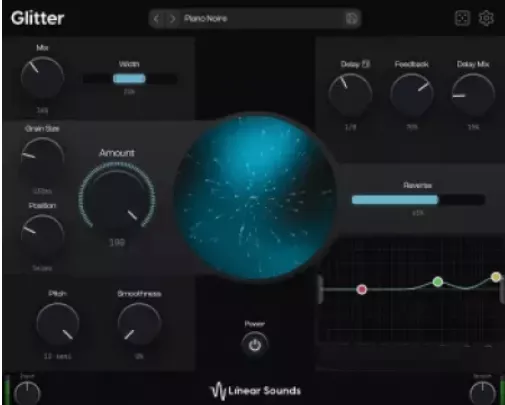The height and width of the screenshot is (405, 505).
Task: Click the blue particle sphere visualizer
Action: (x=255, y=197)
